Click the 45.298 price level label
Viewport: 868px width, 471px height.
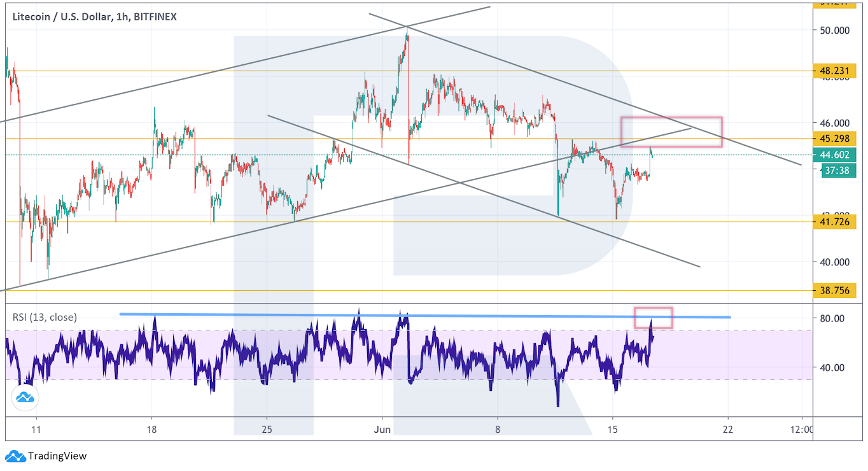[x=834, y=139]
